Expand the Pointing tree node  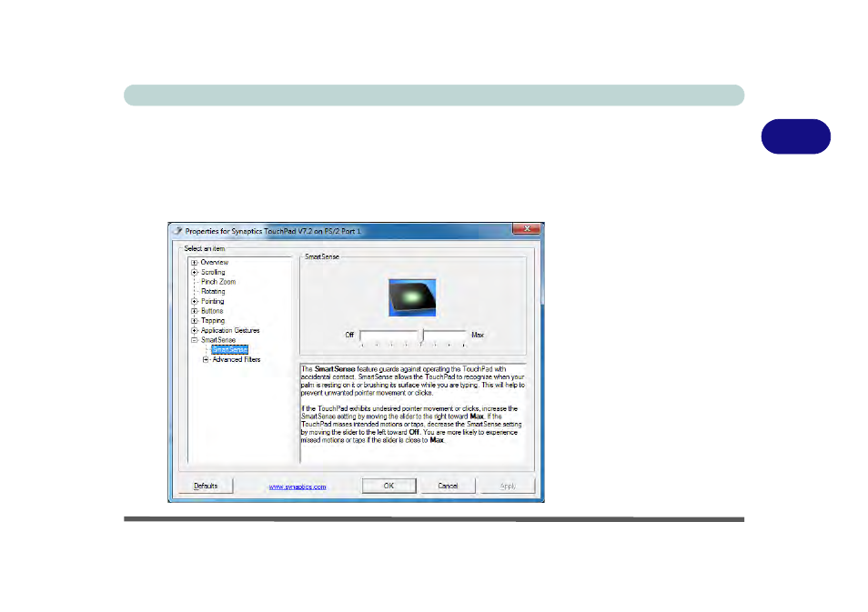tap(195, 302)
